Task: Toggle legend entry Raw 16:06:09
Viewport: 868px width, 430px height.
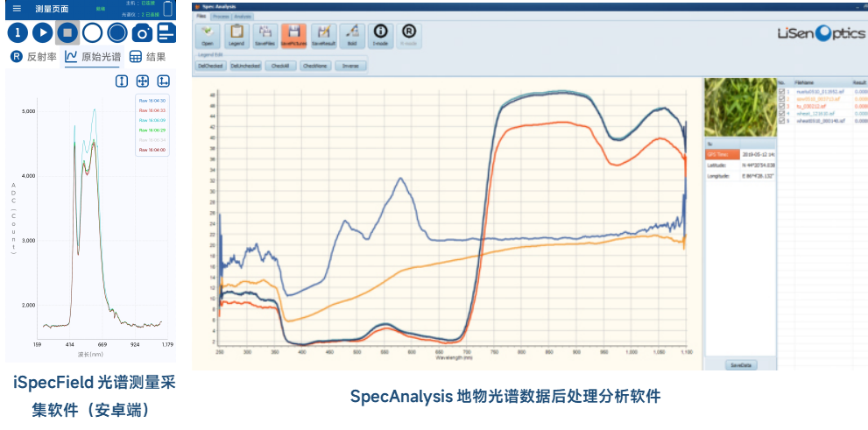Action: [152, 120]
